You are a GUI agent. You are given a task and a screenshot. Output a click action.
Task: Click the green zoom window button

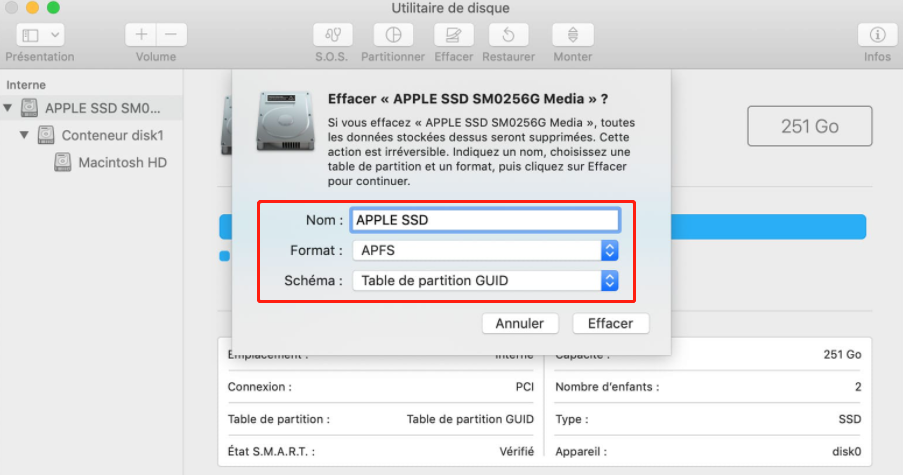[x=53, y=7]
